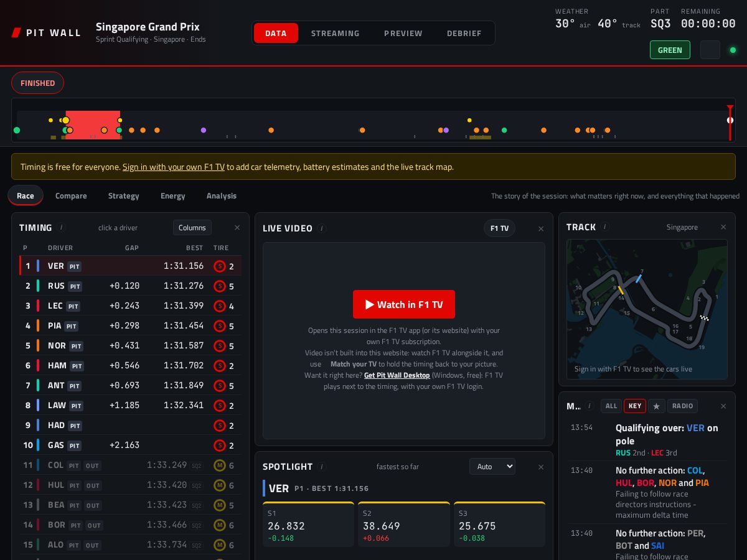Select the NOR row in timing
The width and height of the screenshot is (747, 560).
(131, 345)
